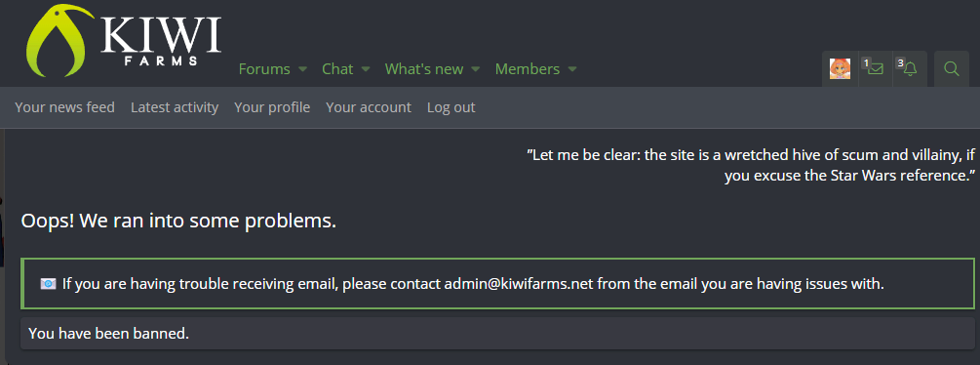Open the alerts bell icon

coord(910,68)
